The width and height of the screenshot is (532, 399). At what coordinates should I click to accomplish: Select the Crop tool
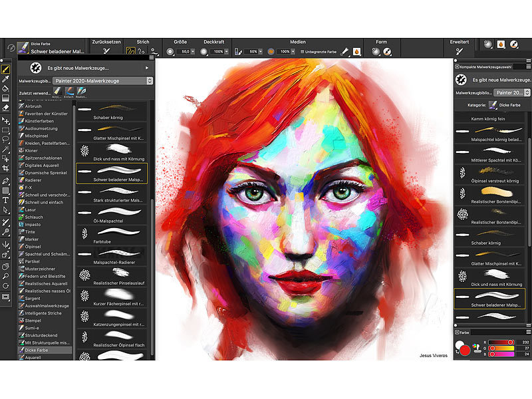[5, 168]
